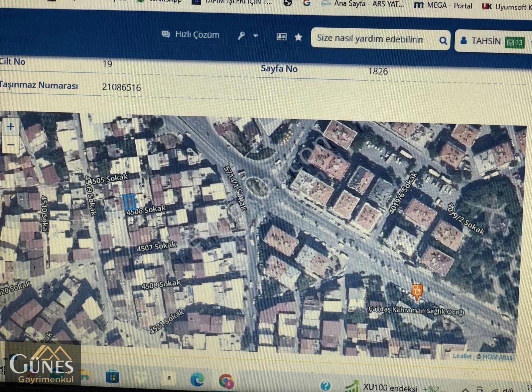Click the '4506 Sokak' street label
The width and height of the screenshot is (532, 392).
click(x=146, y=210)
